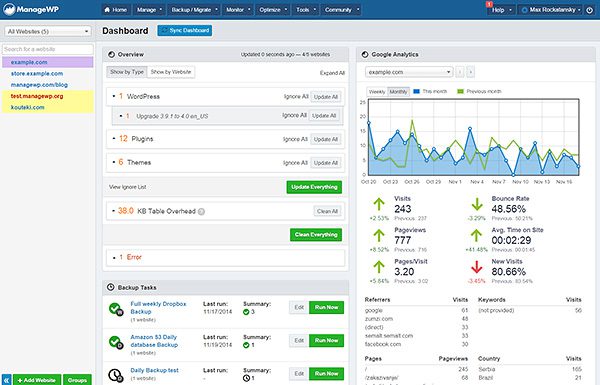Image resolution: width=600 pixels, height=385 pixels.
Task: Expand the 1 Error row
Action: [226, 258]
